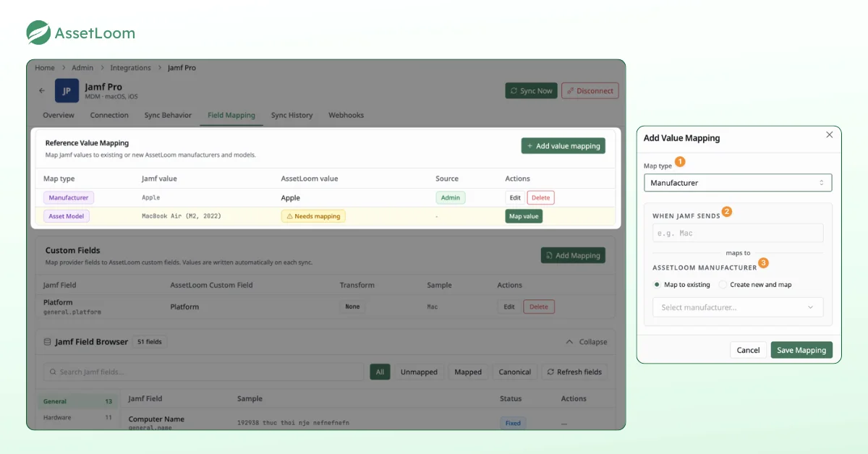
Task: Click the AssetLoom leaf logo
Action: 38,33
